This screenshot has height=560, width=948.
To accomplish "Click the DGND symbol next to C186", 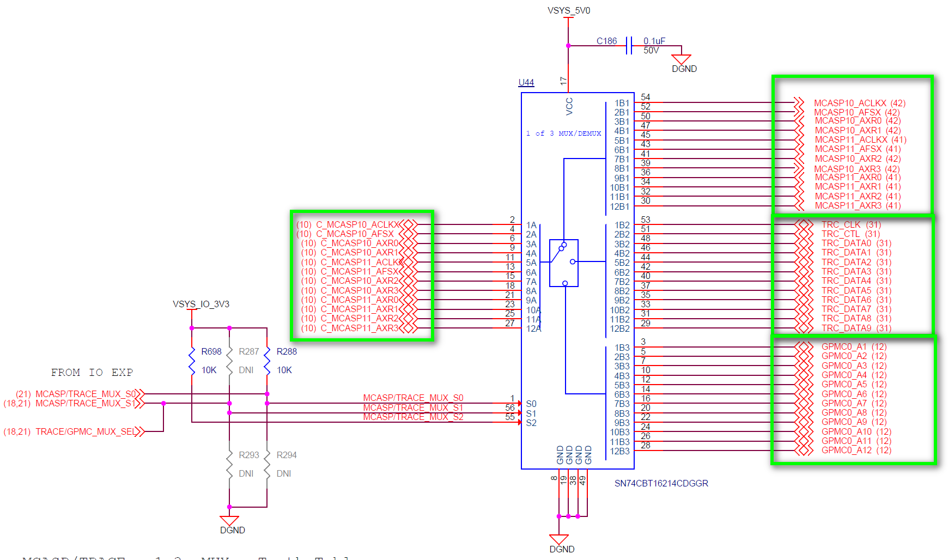I will [682, 60].
